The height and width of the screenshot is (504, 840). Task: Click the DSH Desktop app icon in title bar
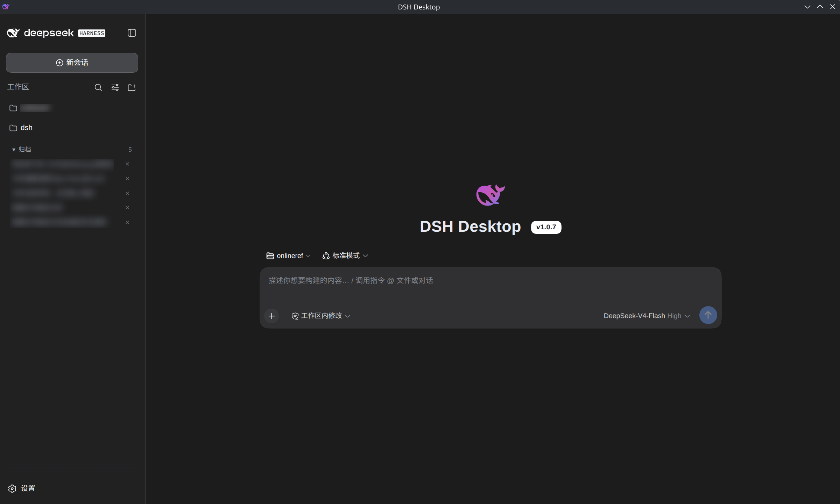(6, 7)
